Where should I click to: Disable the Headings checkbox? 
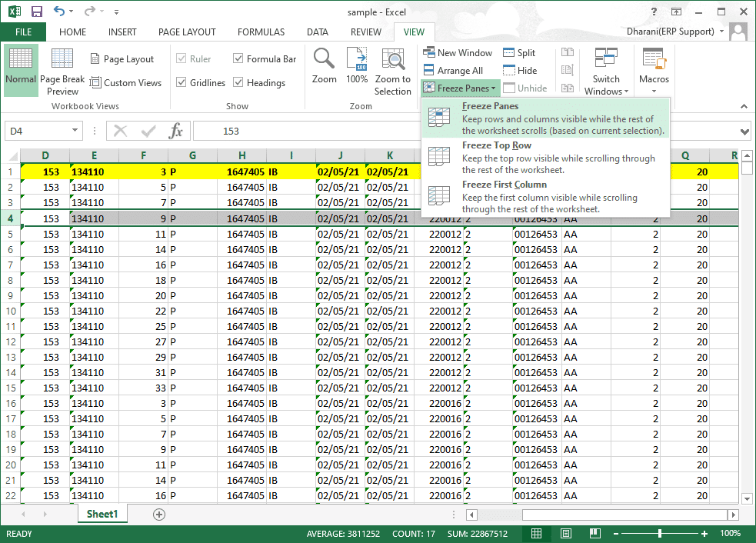click(238, 83)
